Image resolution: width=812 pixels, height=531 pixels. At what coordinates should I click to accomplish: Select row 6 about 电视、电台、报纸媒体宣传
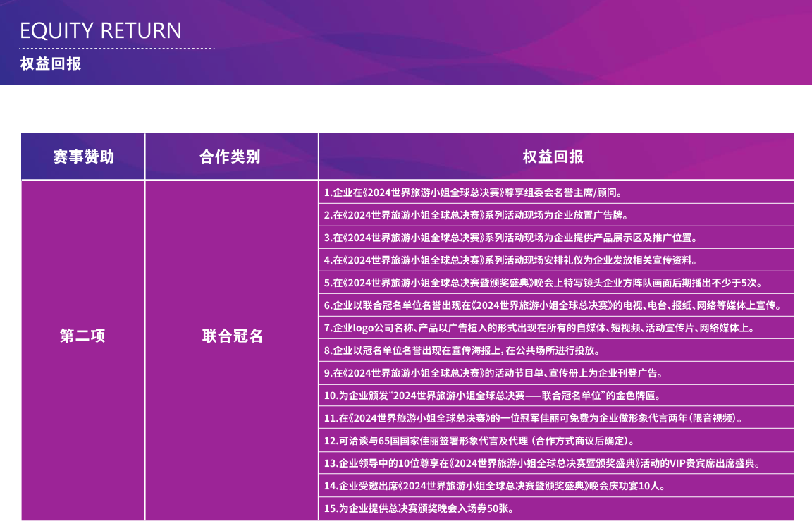[x=556, y=305]
